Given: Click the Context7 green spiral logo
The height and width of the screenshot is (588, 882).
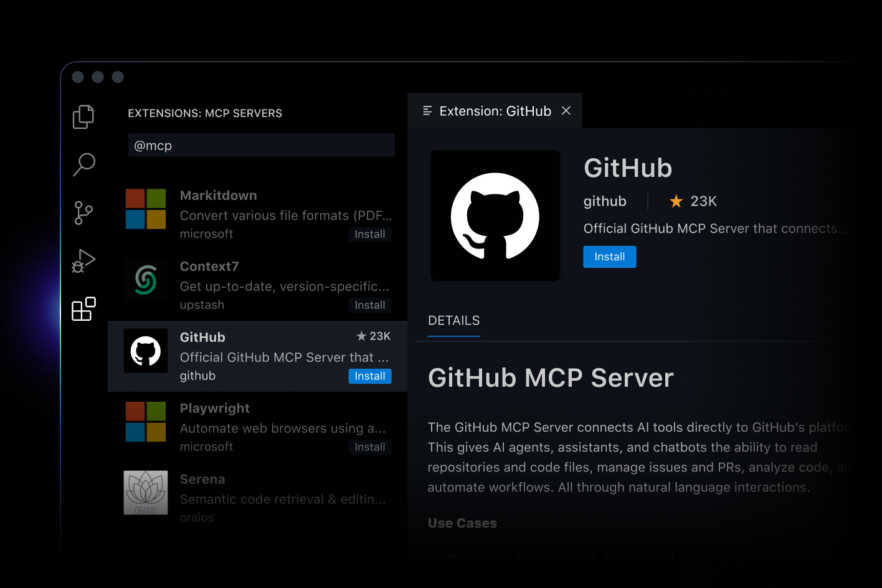Looking at the screenshot, I should [146, 280].
